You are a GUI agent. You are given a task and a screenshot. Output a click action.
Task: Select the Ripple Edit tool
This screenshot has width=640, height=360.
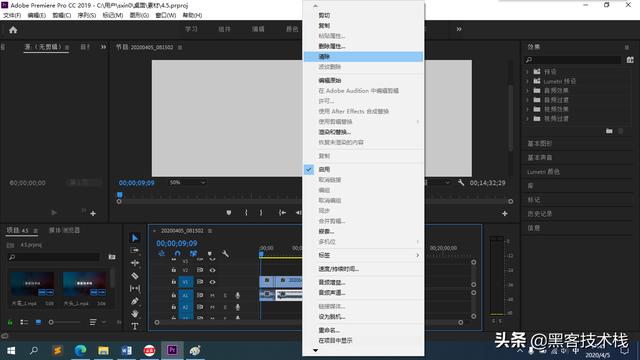(x=135, y=263)
